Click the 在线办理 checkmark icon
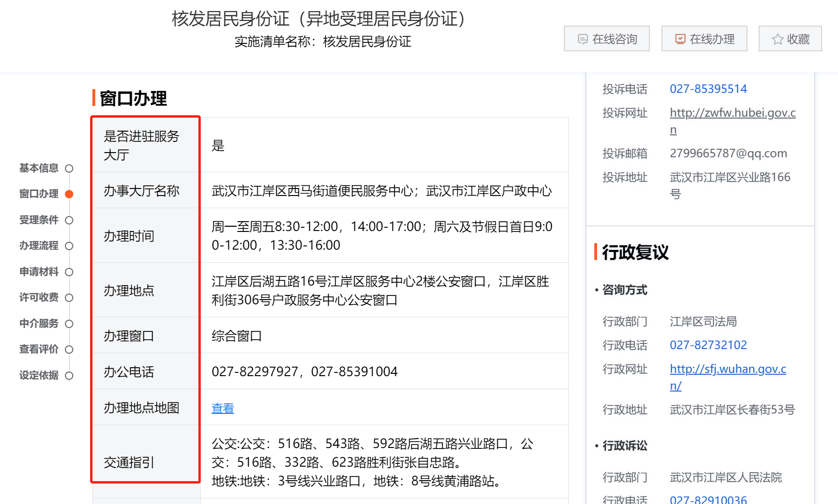The height and width of the screenshot is (504, 838). click(x=680, y=39)
